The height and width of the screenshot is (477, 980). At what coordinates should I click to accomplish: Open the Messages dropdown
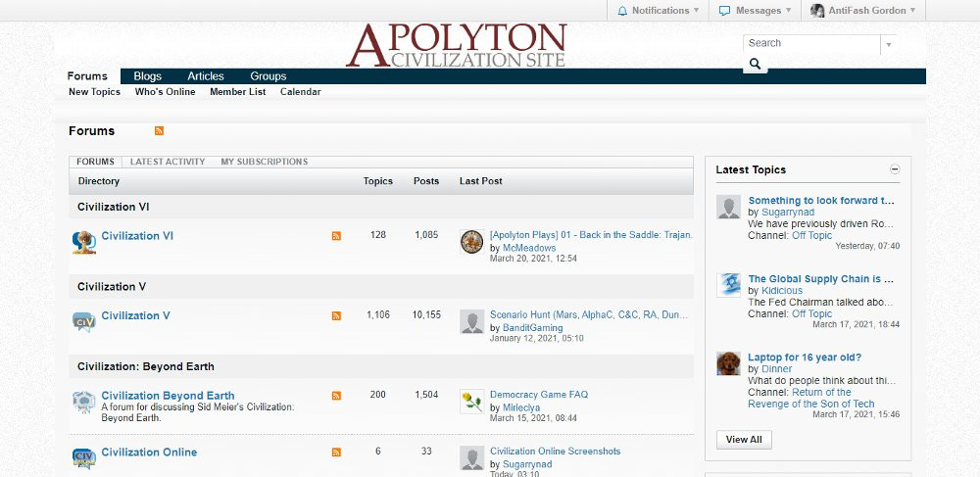(755, 11)
